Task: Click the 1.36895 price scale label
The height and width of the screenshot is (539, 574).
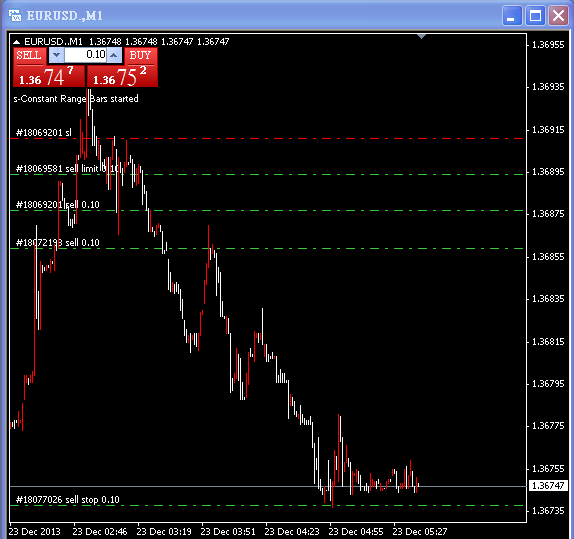Action: click(x=548, y=172)
